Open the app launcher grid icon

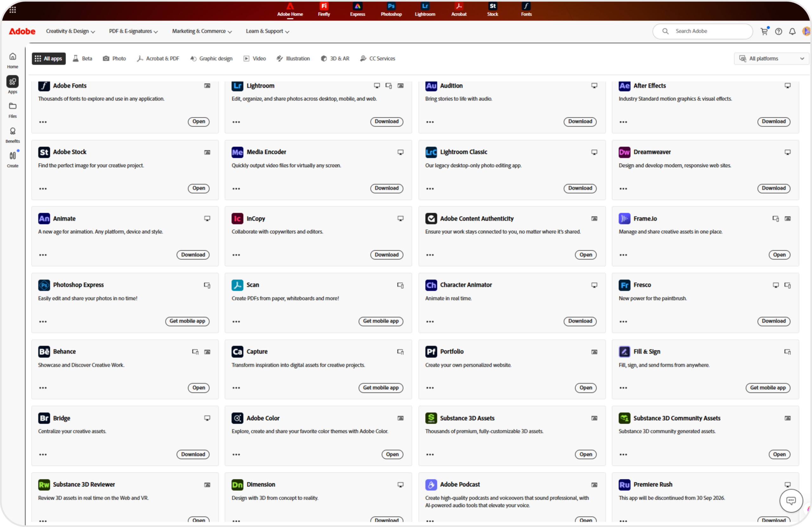click(x=13, y=10)
